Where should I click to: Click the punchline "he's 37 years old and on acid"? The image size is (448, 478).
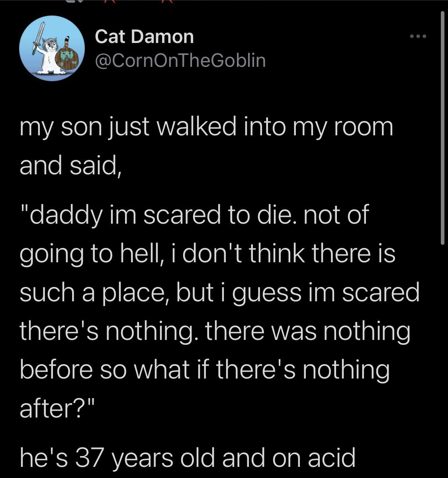[x=187, y=457]
